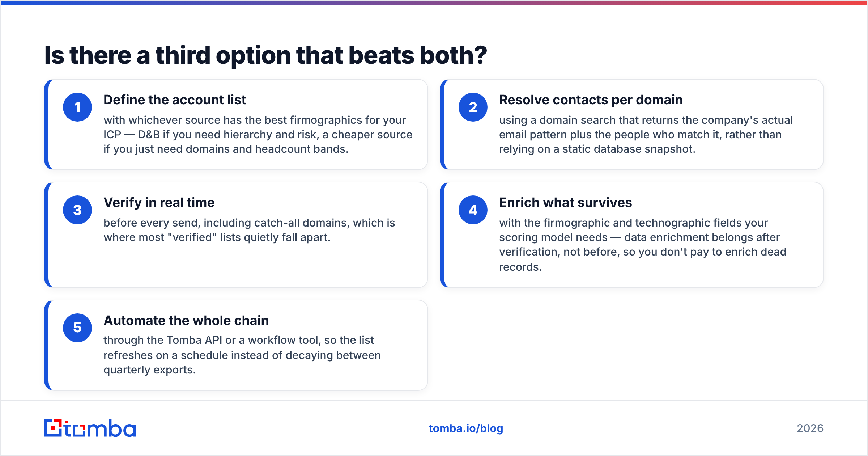Viewport: 868px width, 456px height.
Task: Click the gradient color bar at top
Action: pos(434,3)
